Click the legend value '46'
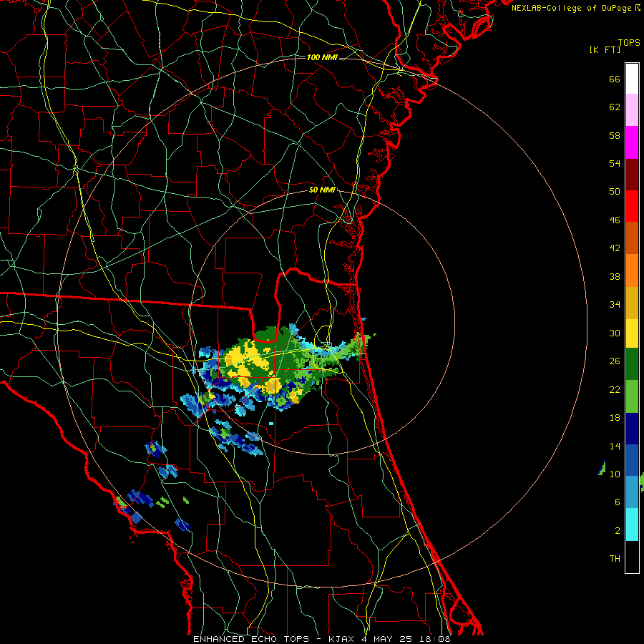Viewport: 644px width, 644px height. [x=615, y=220]
